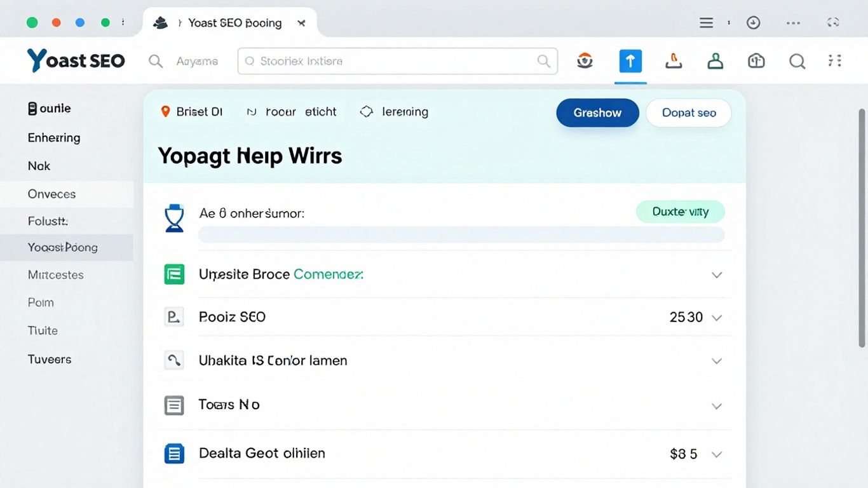The image size is (868, 488).
Task: Click the blue trophy icon beside the progress bar
Action: (174, 217)
